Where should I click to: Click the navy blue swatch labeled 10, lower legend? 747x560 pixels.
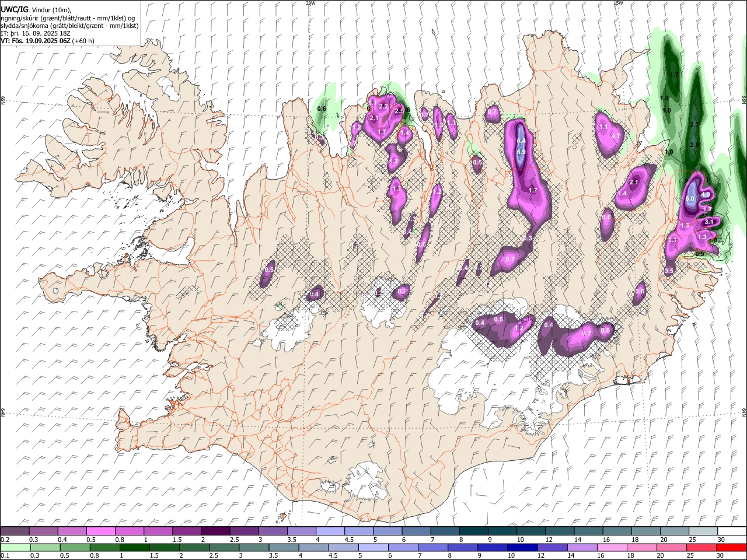pos(522,547)
